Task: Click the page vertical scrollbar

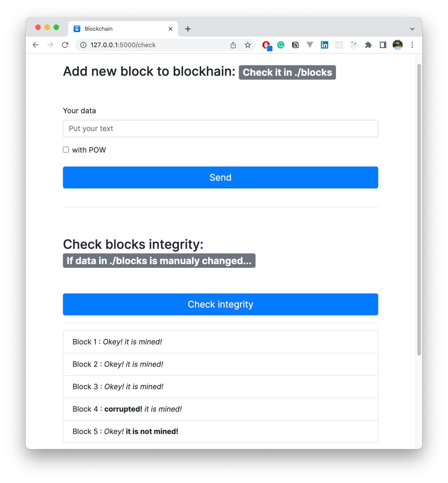Action: pos(419,209)
